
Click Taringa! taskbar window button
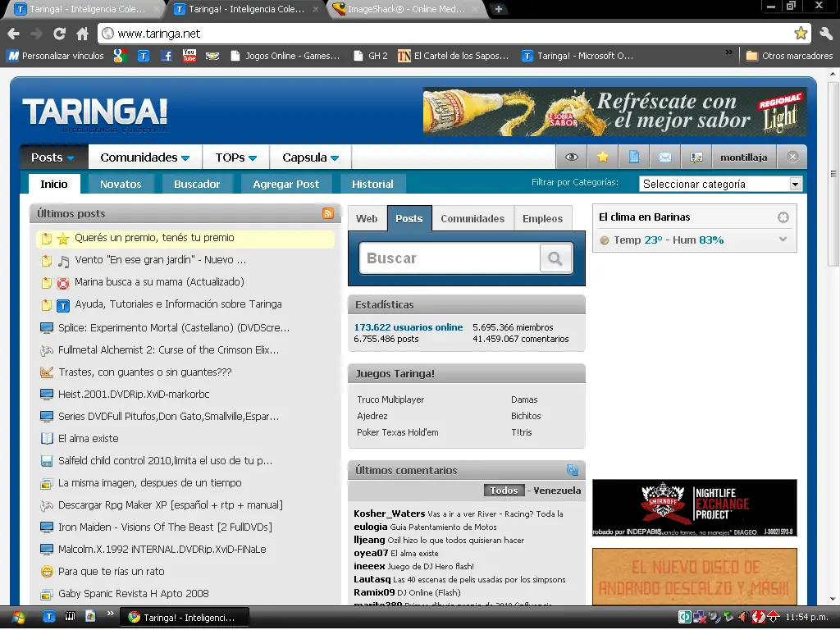click(x=184, y=617)
